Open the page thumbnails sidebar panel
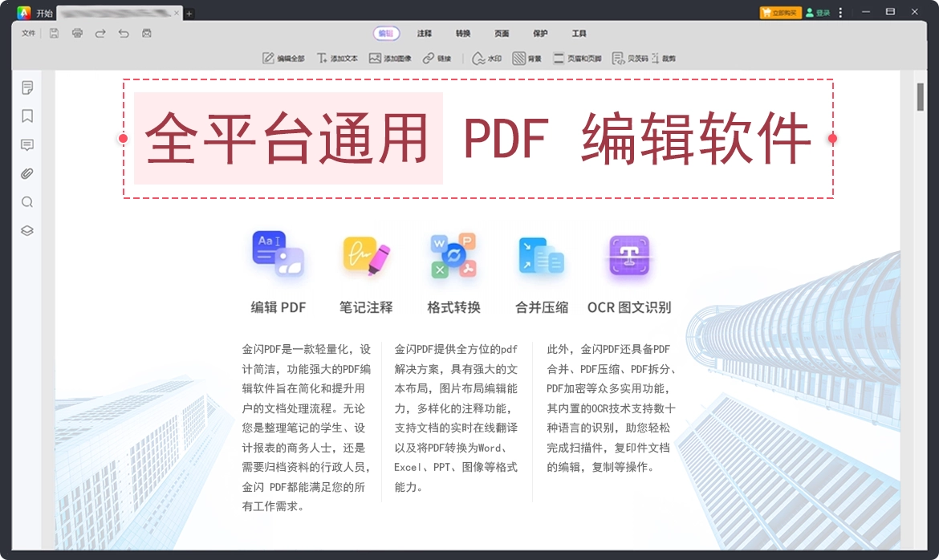The image size is (939, 560). 27,88
